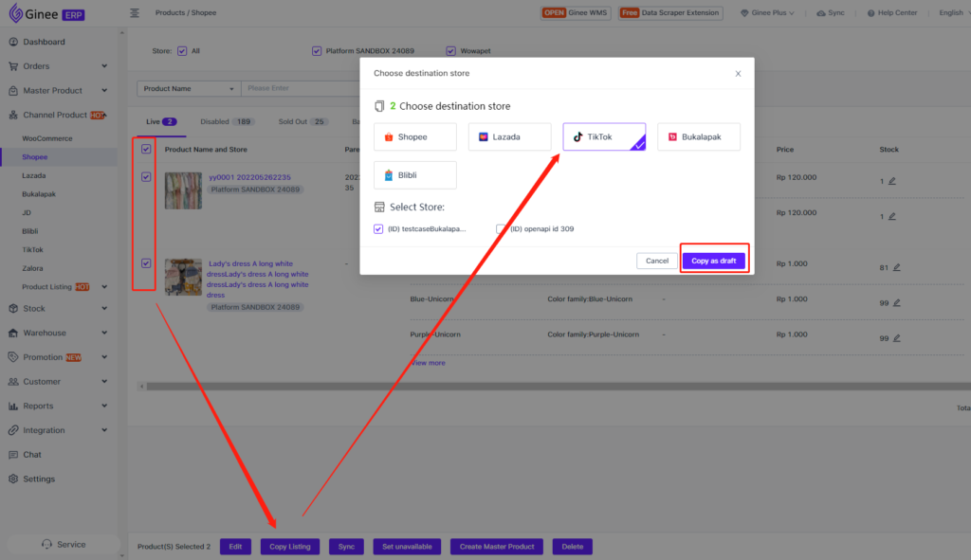Click the Sync cloud icon in header
The height and width of the screenshot is (560, 971).
coord(820,13)
